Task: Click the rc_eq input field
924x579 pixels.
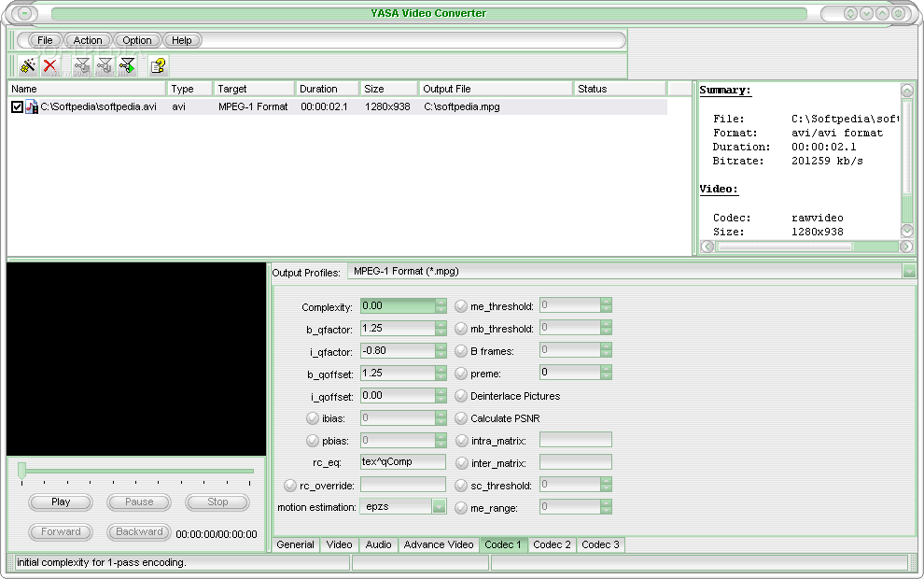Action: 403,461
